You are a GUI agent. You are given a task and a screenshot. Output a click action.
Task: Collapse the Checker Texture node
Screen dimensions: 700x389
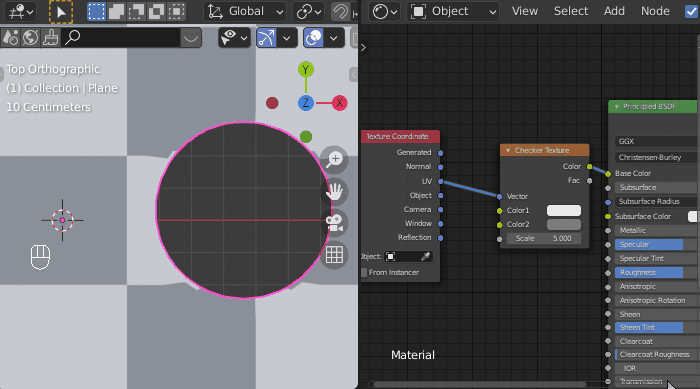click(508, 151)
